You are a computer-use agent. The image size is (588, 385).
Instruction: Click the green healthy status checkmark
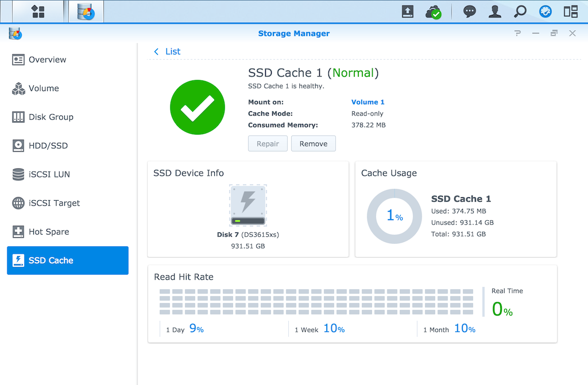click(198, 107)
